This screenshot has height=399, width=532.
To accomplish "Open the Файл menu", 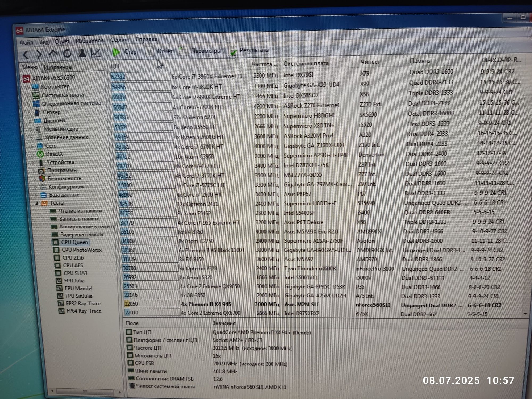I will click(26, 42).
